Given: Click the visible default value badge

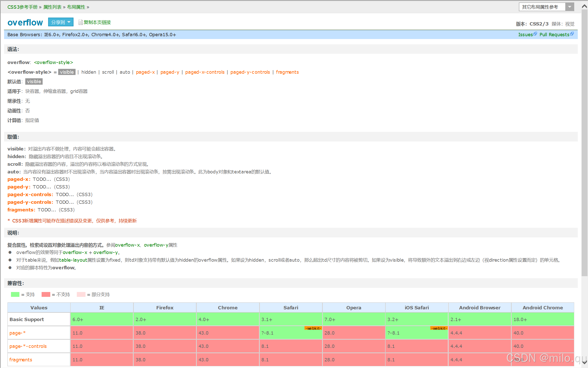Looking at the screenshot, I should (34, 82).
